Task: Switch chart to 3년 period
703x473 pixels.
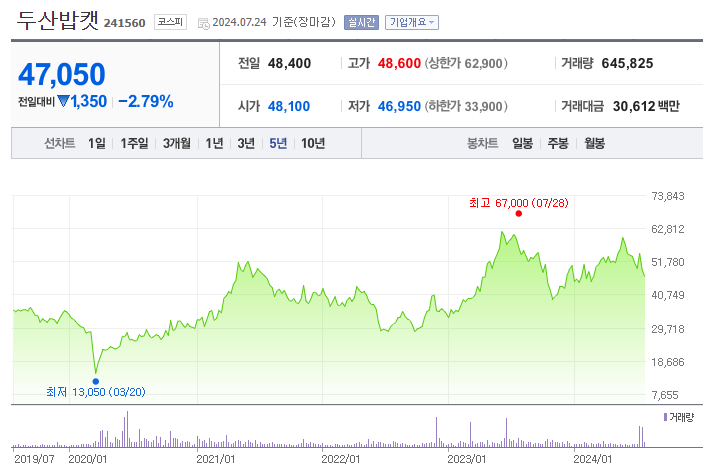Action: click(246, 143)
